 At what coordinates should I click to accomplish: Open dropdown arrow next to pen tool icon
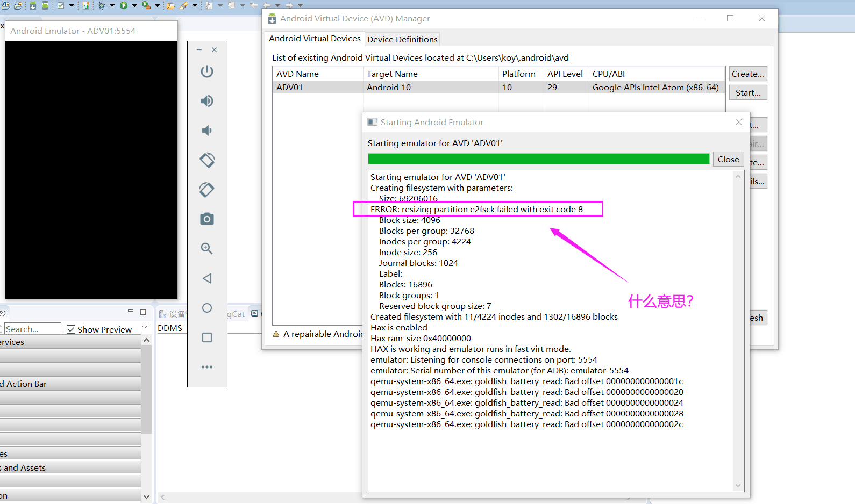point(195,5)
